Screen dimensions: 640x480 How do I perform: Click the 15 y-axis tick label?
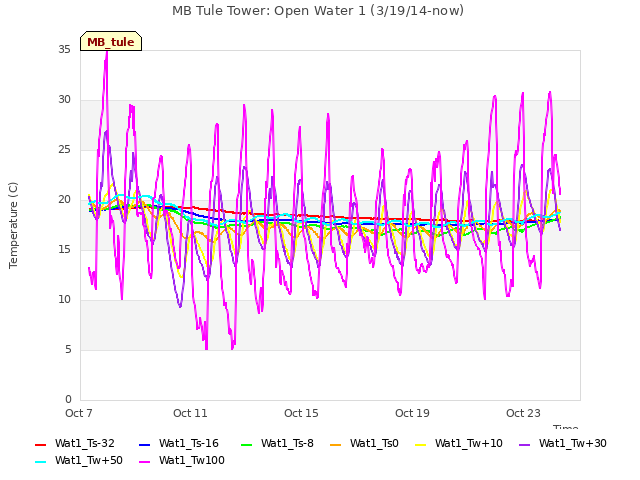(64, 250)
